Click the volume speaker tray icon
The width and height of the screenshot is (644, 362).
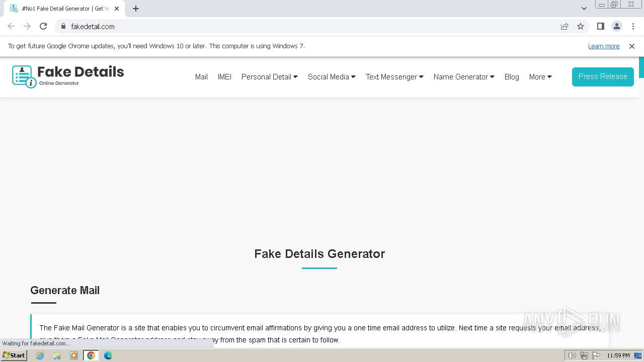click(x=572, y=355)
